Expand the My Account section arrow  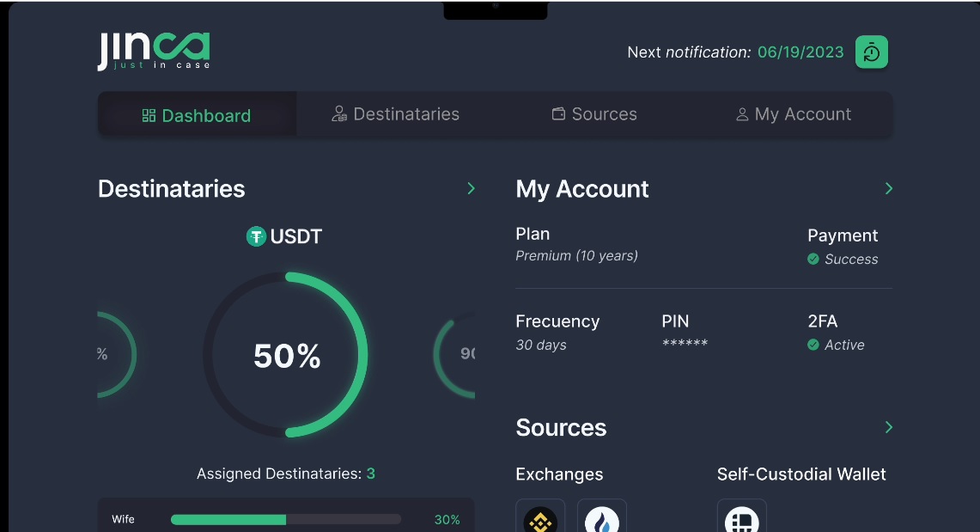pos(888,188)
